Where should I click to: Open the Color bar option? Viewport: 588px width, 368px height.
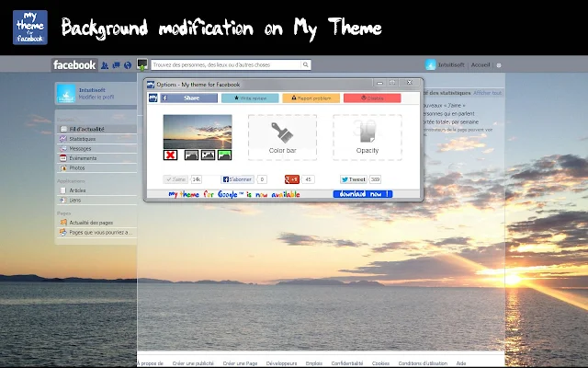pos(282,137)
